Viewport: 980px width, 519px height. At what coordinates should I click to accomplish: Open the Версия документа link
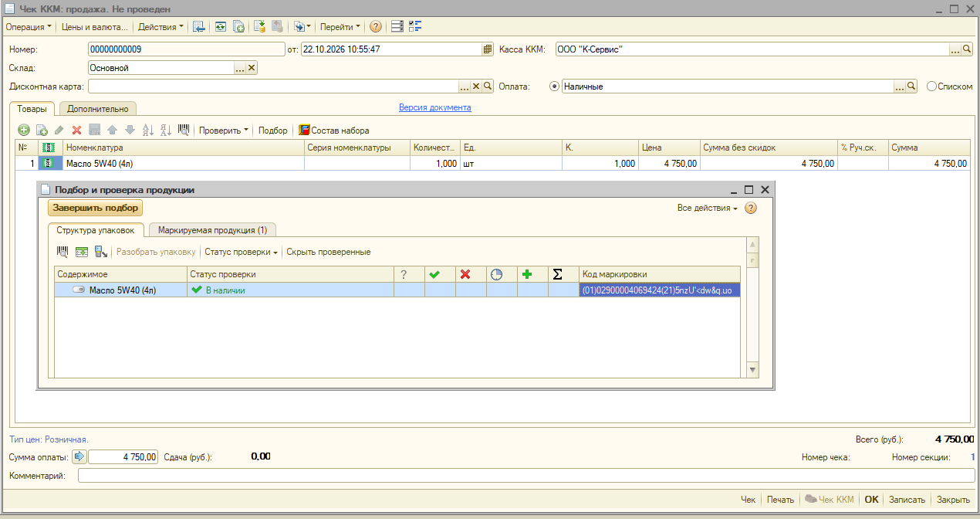pos(435,107)
